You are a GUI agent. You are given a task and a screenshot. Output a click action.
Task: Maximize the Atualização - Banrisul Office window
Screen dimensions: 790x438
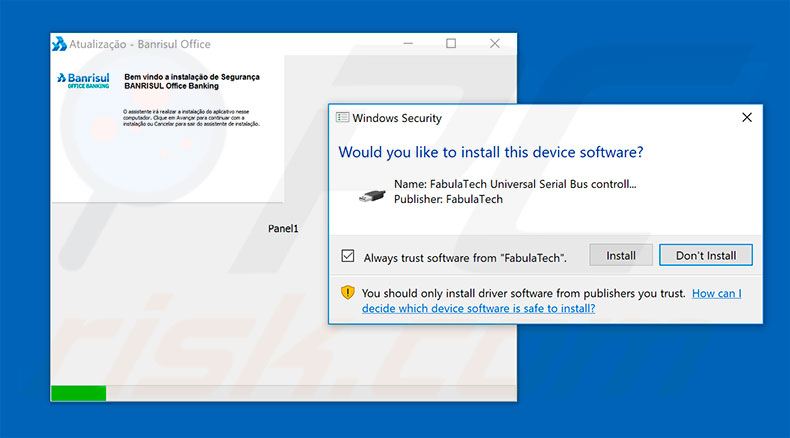451,44
